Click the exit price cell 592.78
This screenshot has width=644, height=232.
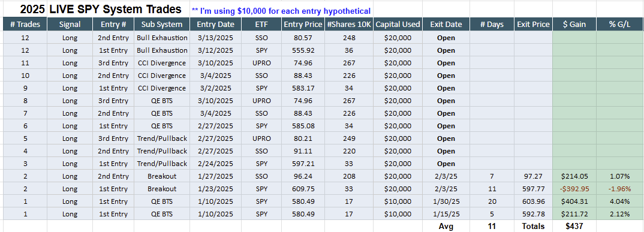[534, 214]
